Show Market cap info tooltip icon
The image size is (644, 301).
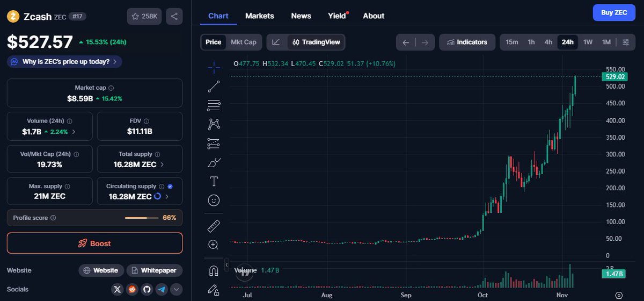(111, 88)
